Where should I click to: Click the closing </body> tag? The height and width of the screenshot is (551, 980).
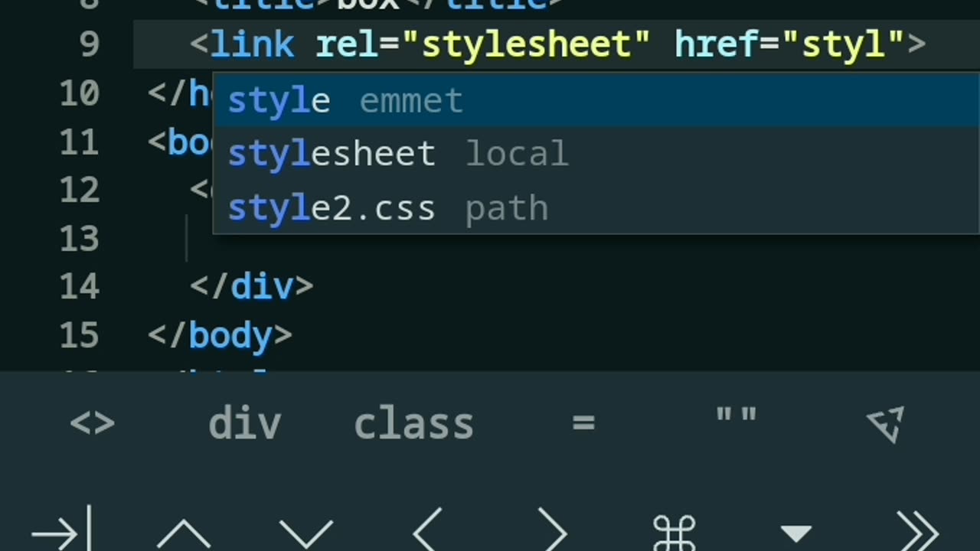220,336
